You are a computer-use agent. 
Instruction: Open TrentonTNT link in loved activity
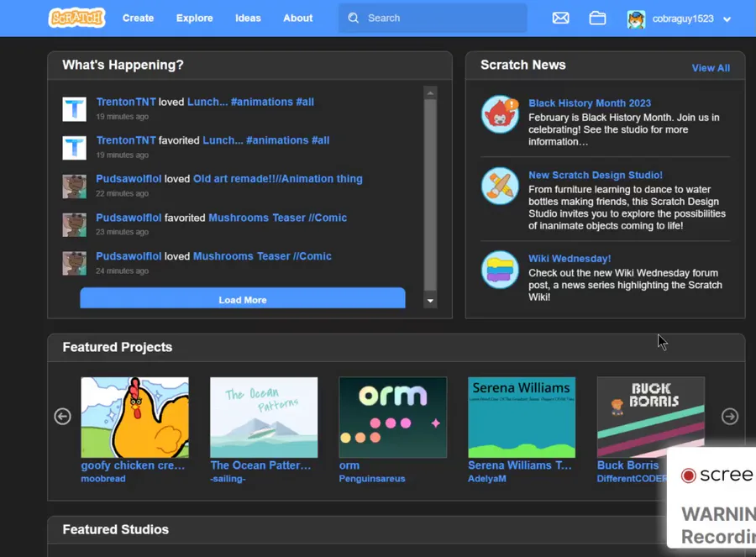[126, 102]
